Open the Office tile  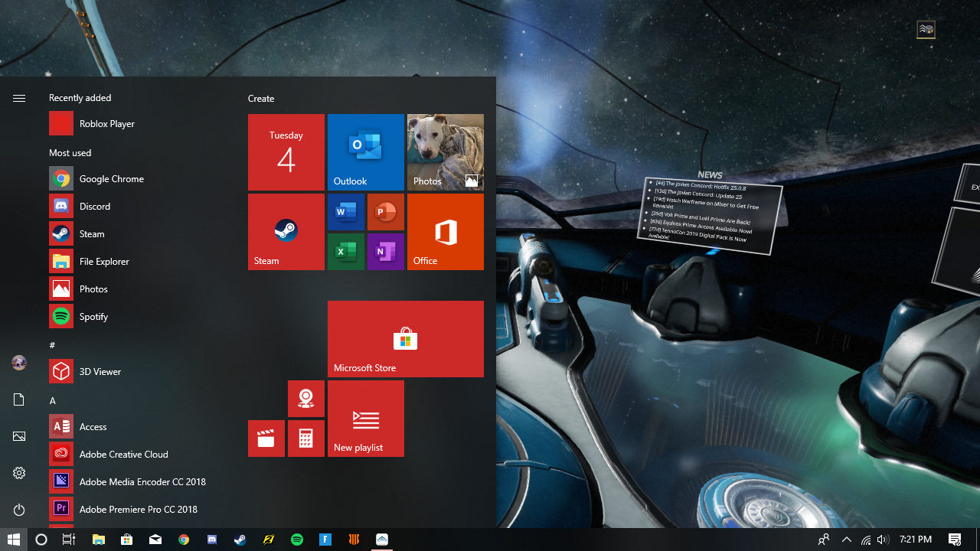click(446, 232)
